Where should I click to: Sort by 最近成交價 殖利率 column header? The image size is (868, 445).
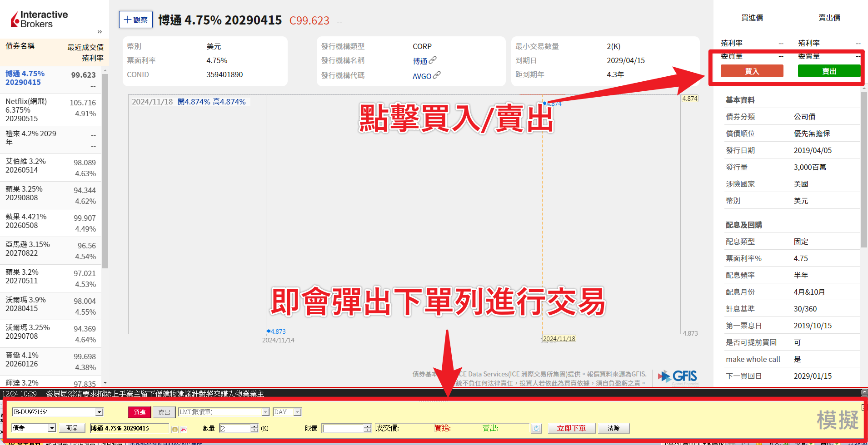point(85,53)
